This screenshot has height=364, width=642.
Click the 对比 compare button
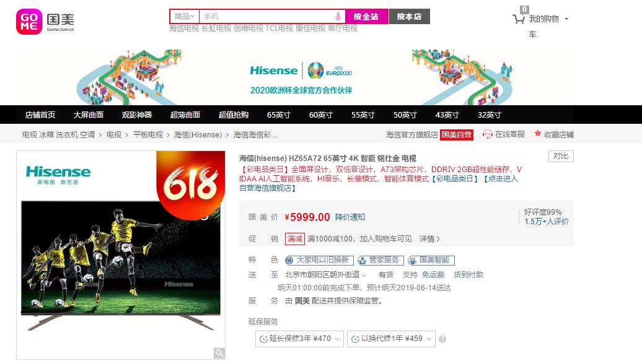click(561, 156)
